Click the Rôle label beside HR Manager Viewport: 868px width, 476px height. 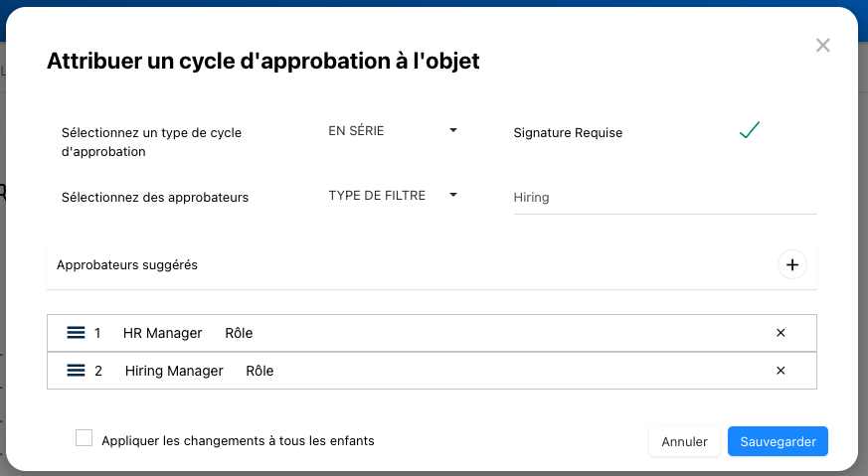[x=239, y=333]
